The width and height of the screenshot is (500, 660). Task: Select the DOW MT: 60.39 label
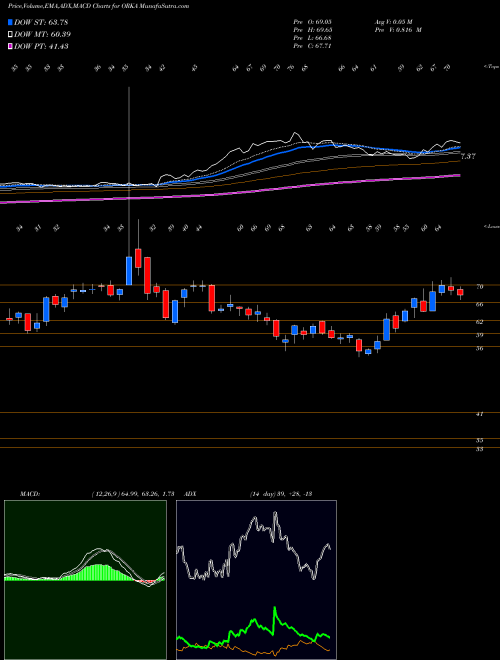pos(42,35)
